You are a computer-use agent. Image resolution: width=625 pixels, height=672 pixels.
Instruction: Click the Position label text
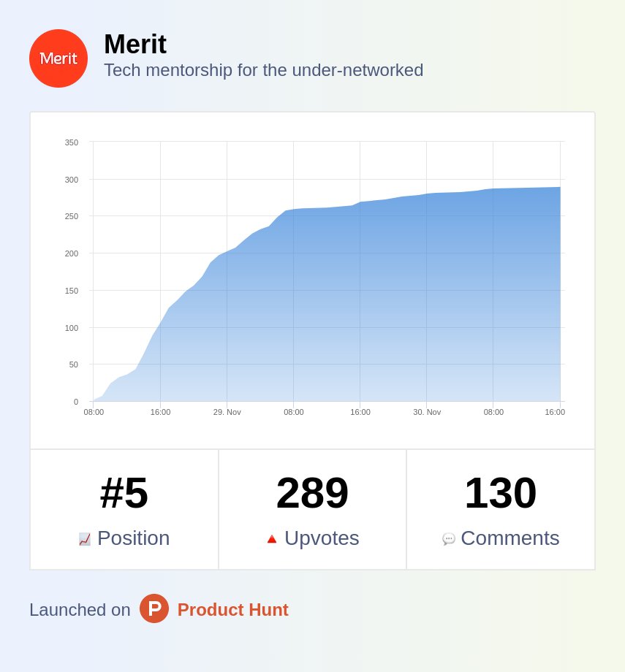133,538
